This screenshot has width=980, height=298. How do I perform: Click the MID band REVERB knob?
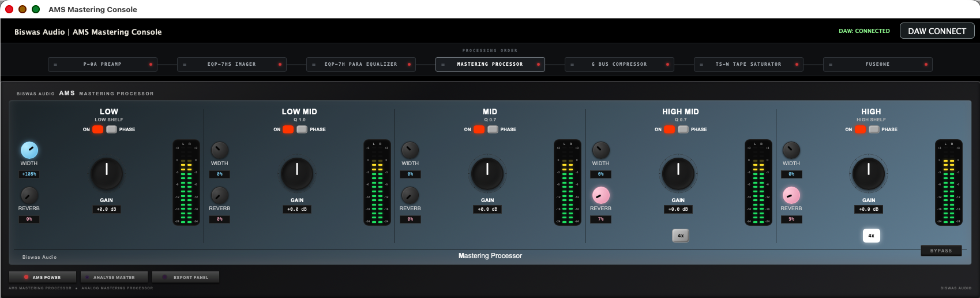pyautogui.click(x=410, y=195)
